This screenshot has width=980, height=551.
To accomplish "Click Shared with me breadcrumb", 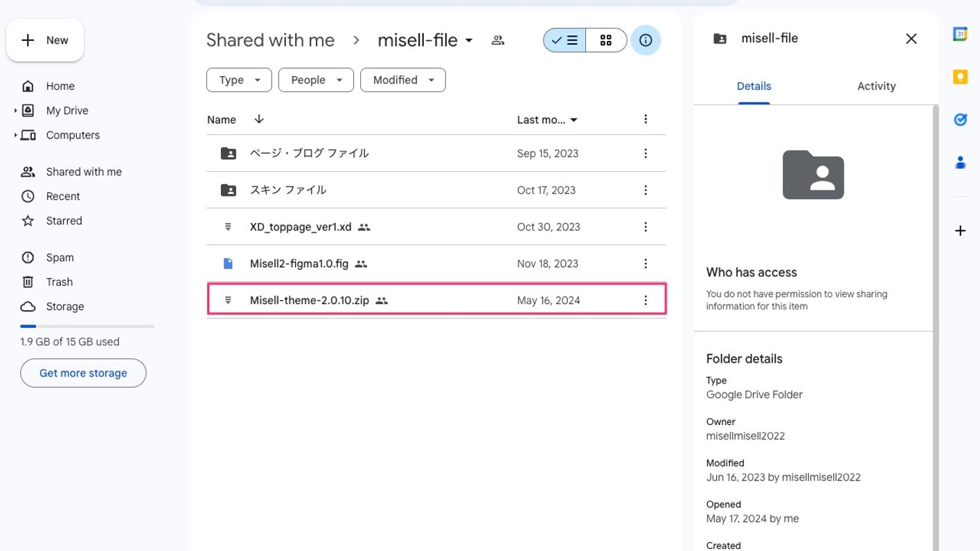I will pyautogui.click(x=270, y=40).
